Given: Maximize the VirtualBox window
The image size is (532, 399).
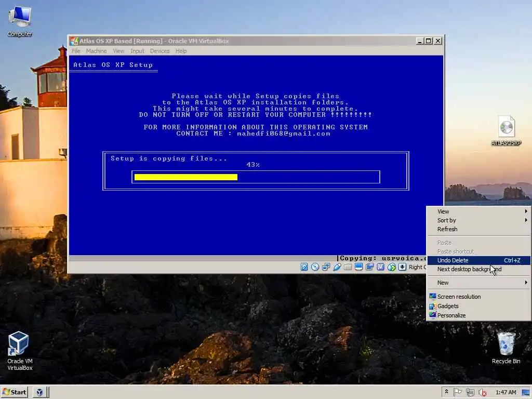Looking at the screenshot, I should 429,41.
